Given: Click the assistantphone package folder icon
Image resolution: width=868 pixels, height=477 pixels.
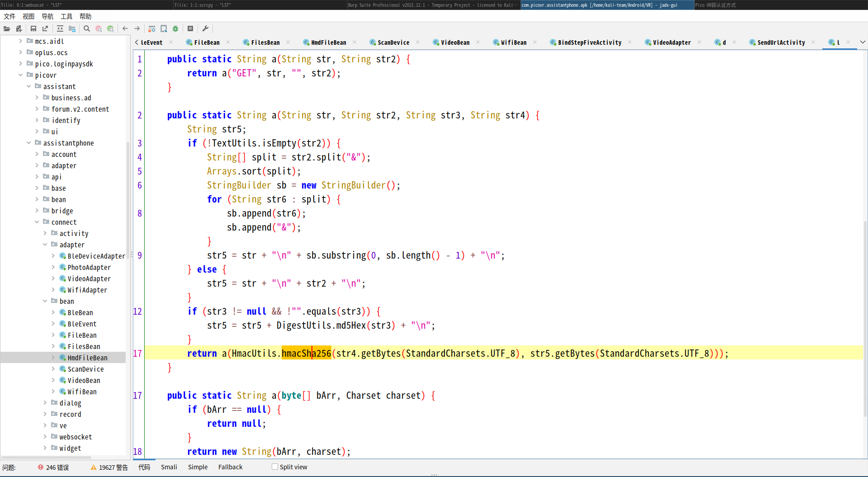Looking at the screenshot, I should pyautogui.click(x=38, y=143).
